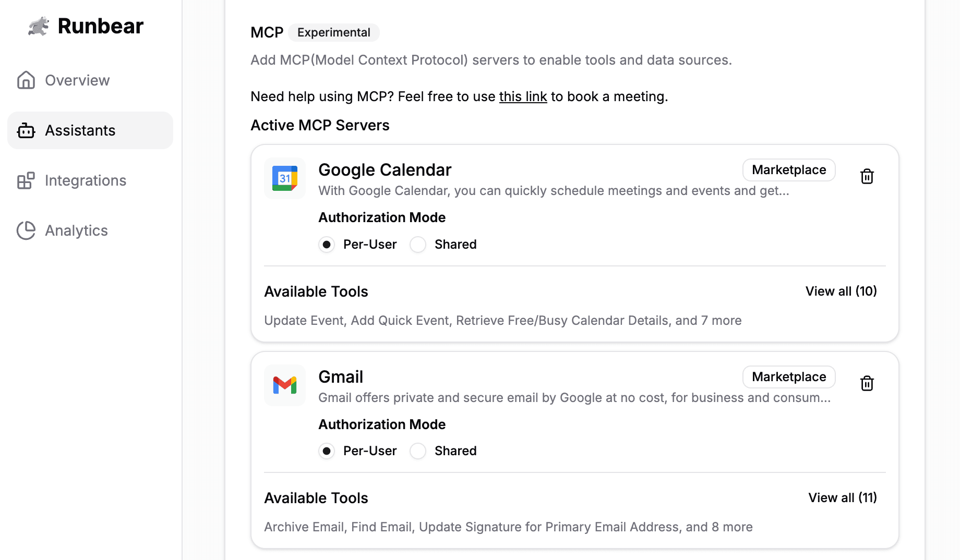Click the Runbear bear logo icon
This screenshot has height=560, width=960.
pyautogui.click(x=39, y=26)
